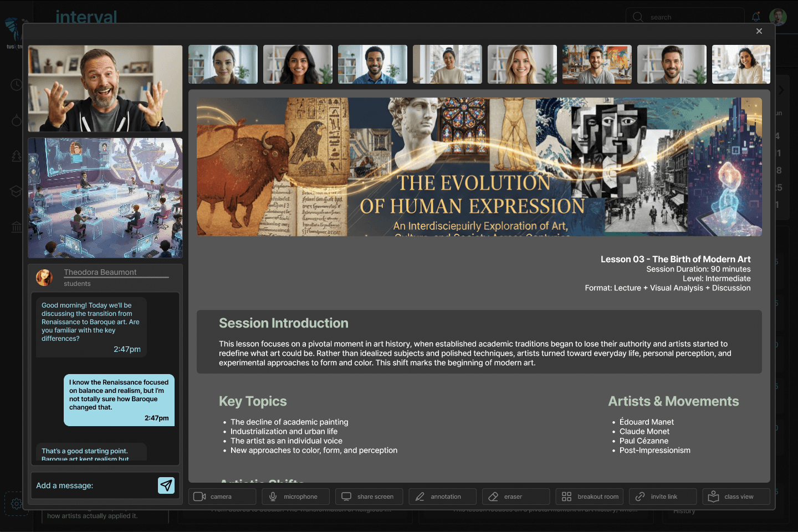798x532 pixels.
Task: Click 'Industrialization and urban life'
Action: tap(284, 431)
